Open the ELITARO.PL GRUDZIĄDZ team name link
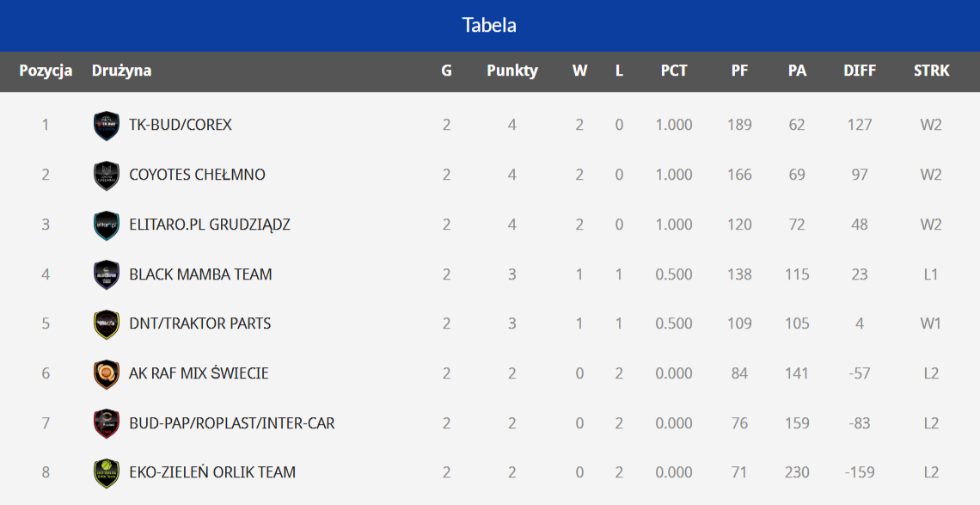Image resolution: width=980 pixels, height=505 pixels. pyautogui.click(x=210, y=225)
